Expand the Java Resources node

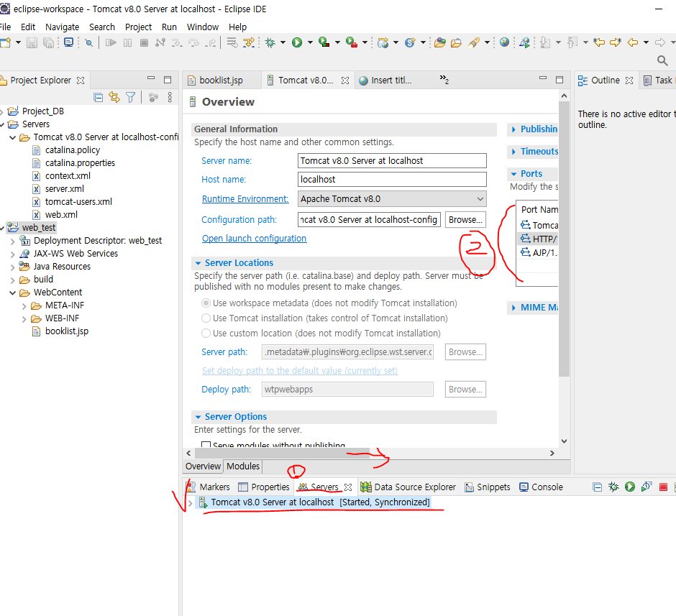tap(12, 267)
